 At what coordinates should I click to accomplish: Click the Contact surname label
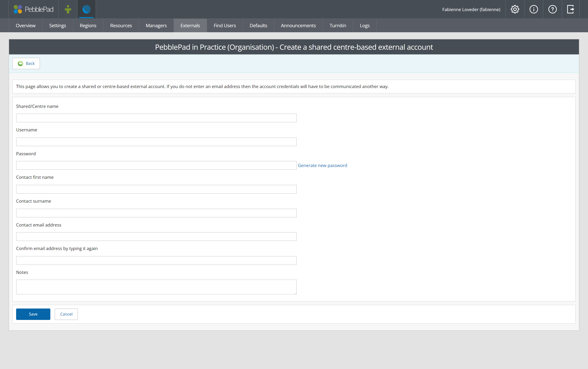34,201
